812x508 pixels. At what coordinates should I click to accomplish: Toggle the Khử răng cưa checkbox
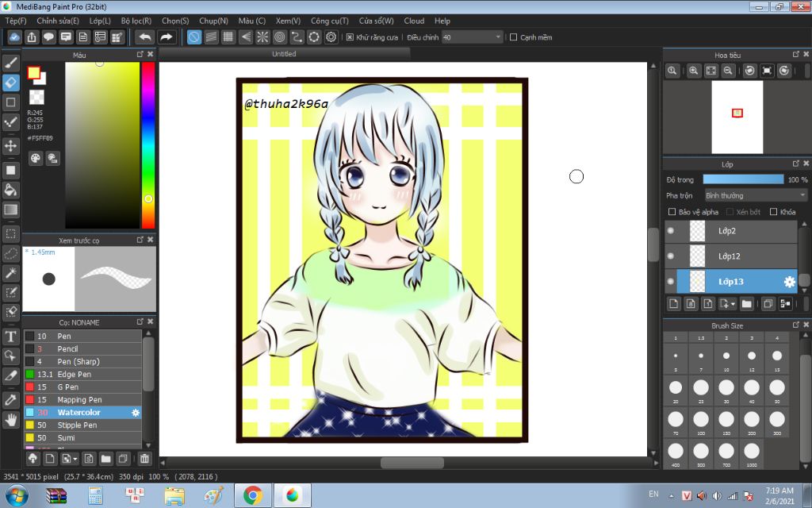[350, 37]
